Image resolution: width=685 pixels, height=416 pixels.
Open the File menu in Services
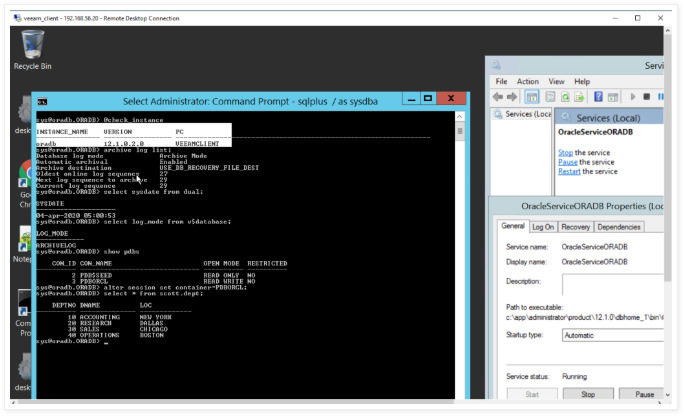[x=501, y=81]
